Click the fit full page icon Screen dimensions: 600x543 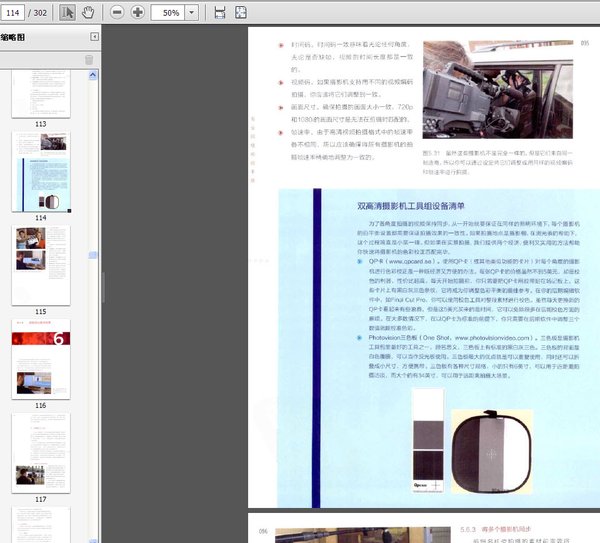[x=241, y=12]
